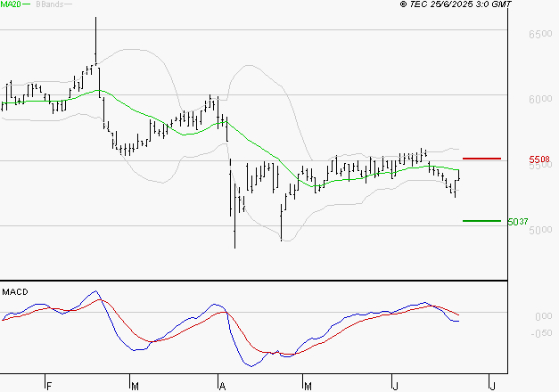Click the green 5037 support line marker
The width and height of the screenshot is (559, 392).
(481, 220)
